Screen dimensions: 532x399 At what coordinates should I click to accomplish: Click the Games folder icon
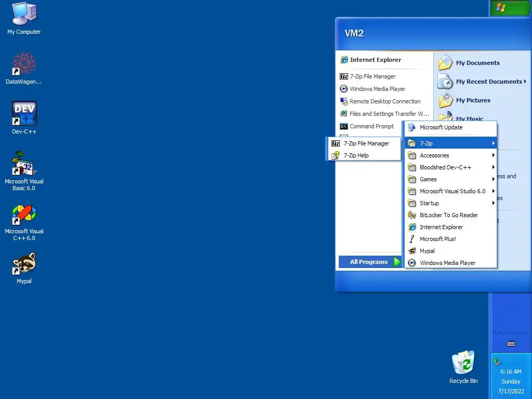point(412,179)
